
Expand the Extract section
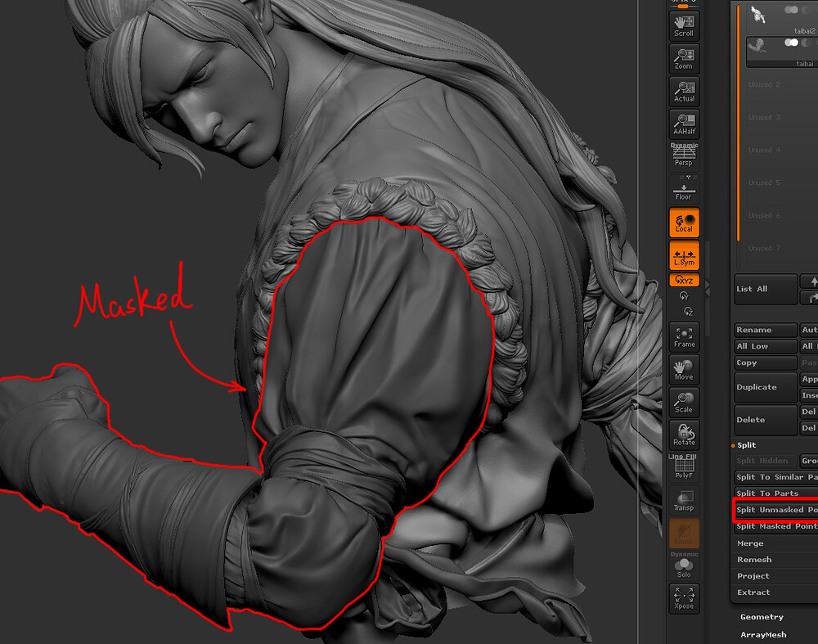click(x=753, y=592)
